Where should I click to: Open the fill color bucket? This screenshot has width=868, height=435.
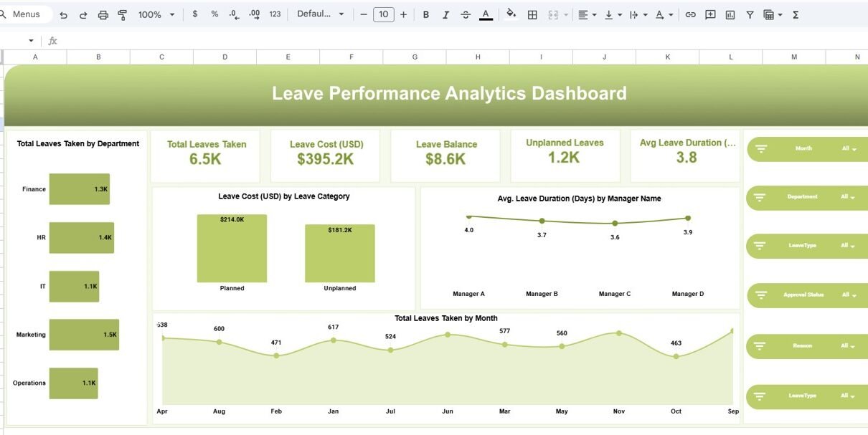[511, 14]
